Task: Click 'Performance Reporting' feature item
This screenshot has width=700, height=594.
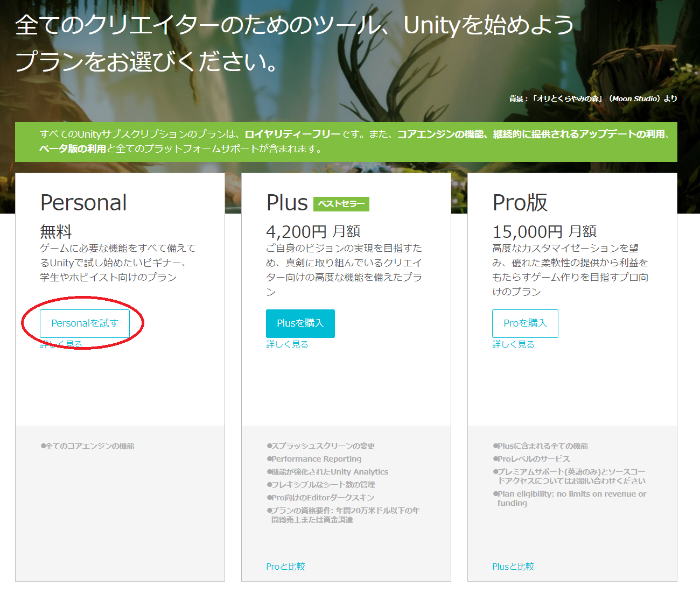Action: 314,459
